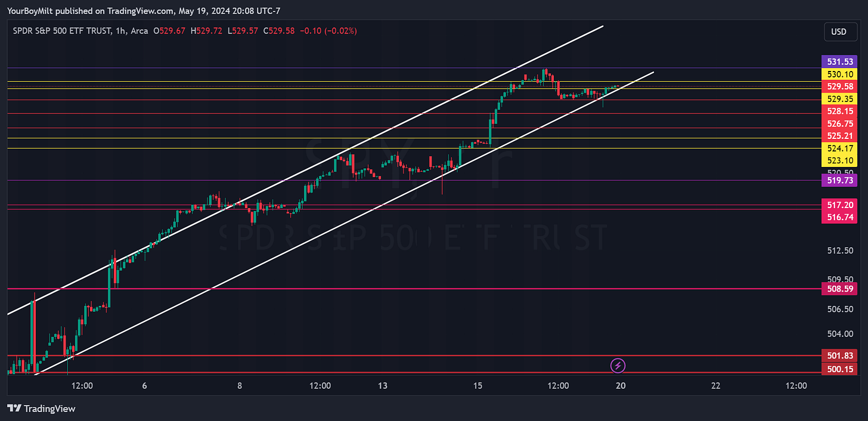This screenshot has height=421, width=868.
Task: Click the yellow 524.17 price label
Action: coord(839,148)
